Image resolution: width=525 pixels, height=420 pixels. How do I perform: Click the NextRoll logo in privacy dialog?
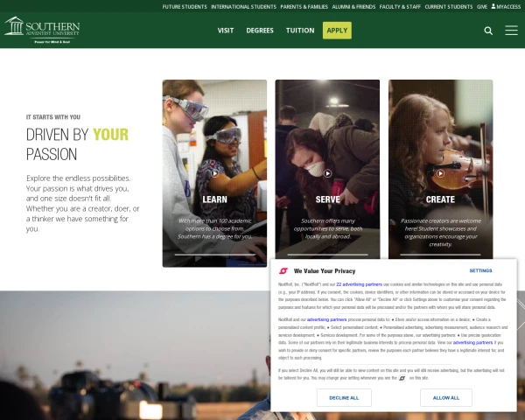tap(283, 270)
